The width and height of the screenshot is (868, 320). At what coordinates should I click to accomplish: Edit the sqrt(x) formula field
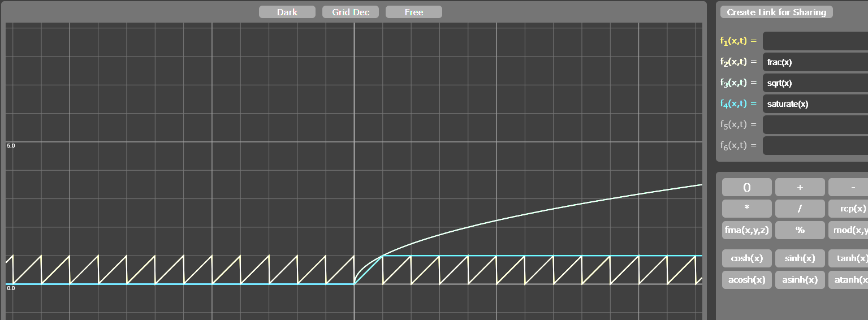point(815,83)
